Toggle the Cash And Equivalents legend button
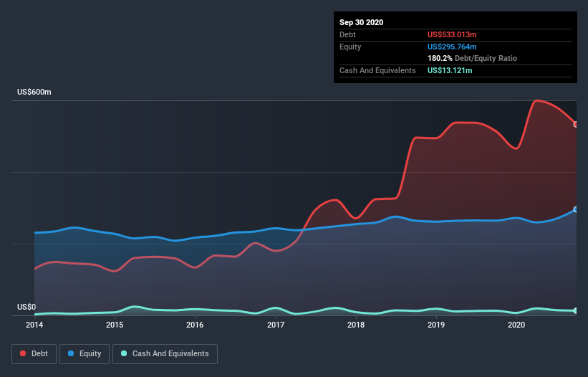588x377 pixels. point(165,354)
